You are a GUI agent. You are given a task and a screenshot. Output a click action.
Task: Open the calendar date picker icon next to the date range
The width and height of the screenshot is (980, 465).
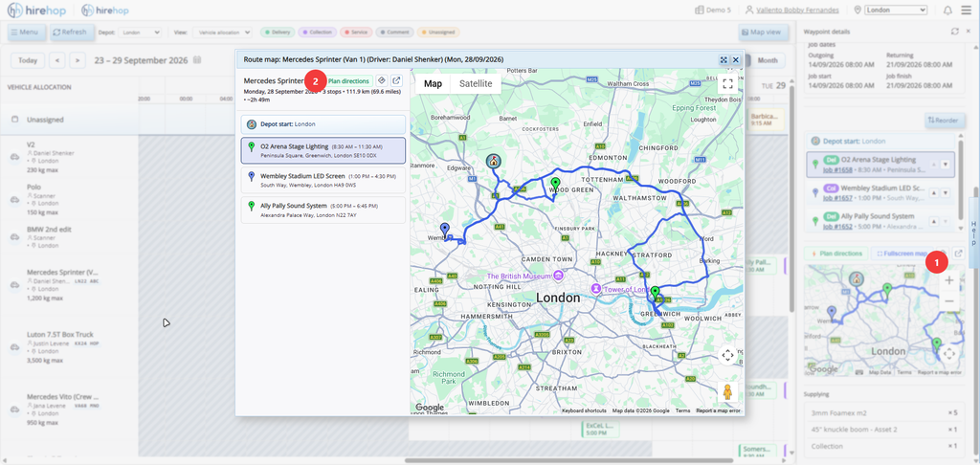tap(197, 60)
